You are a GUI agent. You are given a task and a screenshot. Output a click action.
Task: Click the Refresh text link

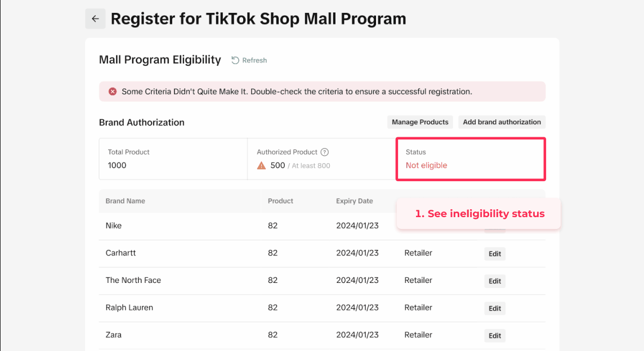point(254,60)
